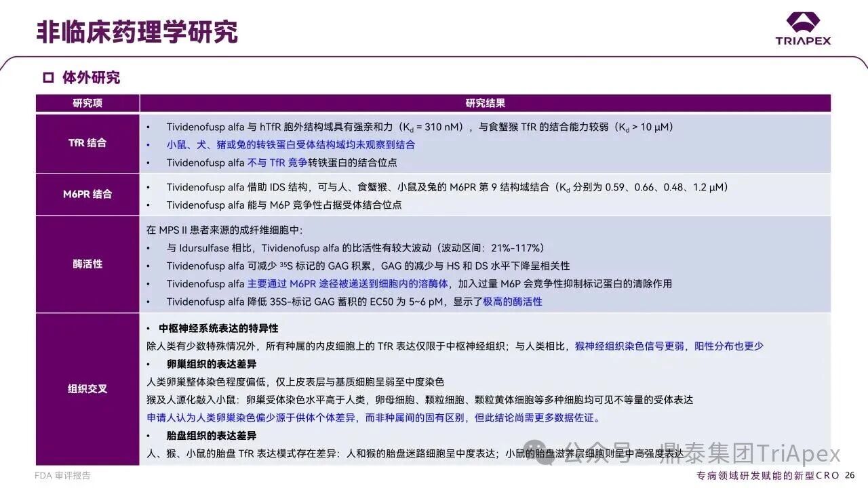This screenshot has height=488, width=868.
Task: Click bold heading 胎盘组织的表达差异
Action: 212,436
